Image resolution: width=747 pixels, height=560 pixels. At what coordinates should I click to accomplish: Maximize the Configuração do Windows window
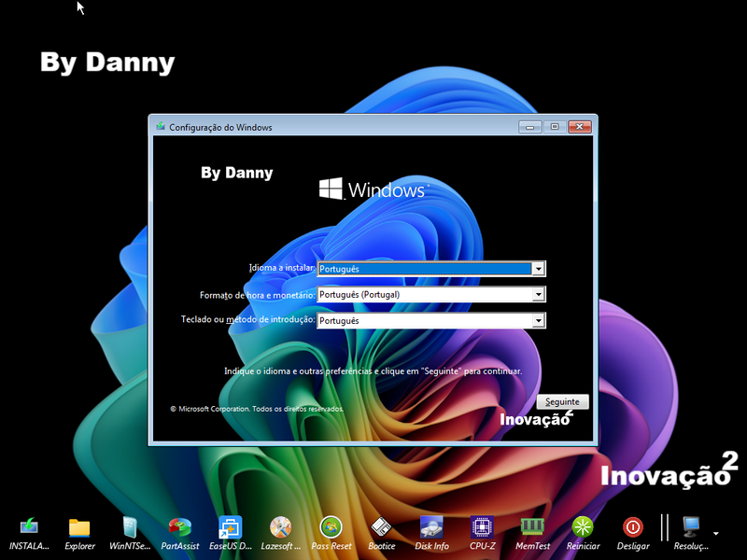pyautogui.click(x=555, y=127)
